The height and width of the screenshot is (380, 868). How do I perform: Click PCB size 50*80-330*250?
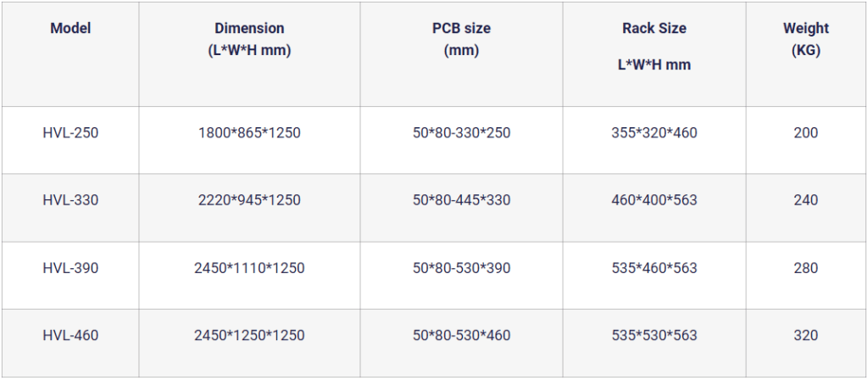click(461, 132)
